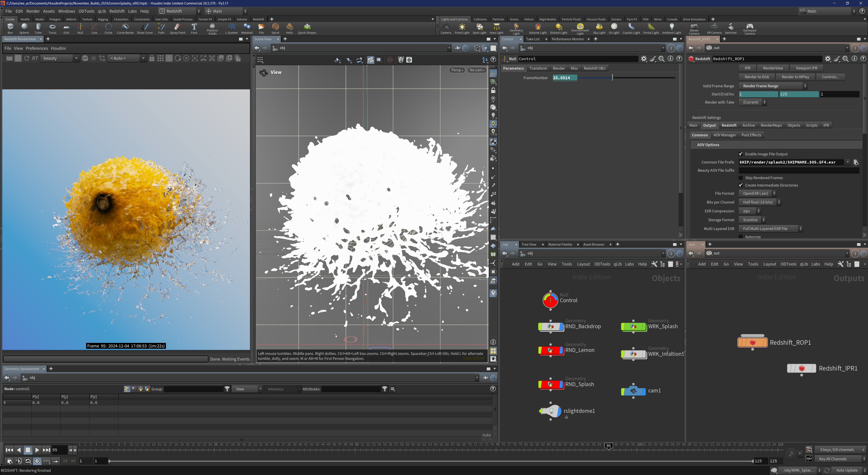The height and width of the screenshot is (475, 868).
Task: Open the Windows menu
Action: 66,11
